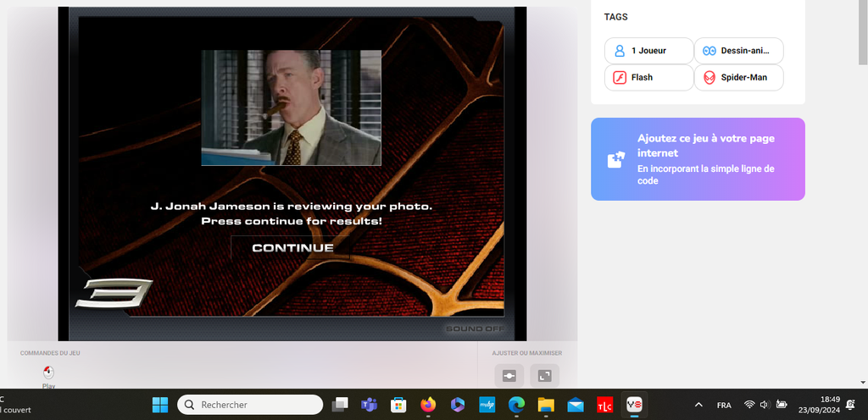Image resolution: width=868 pixels, height=420 pixels.
Task: Click the Flash logo icon
Action: click(x=620, y=77)
